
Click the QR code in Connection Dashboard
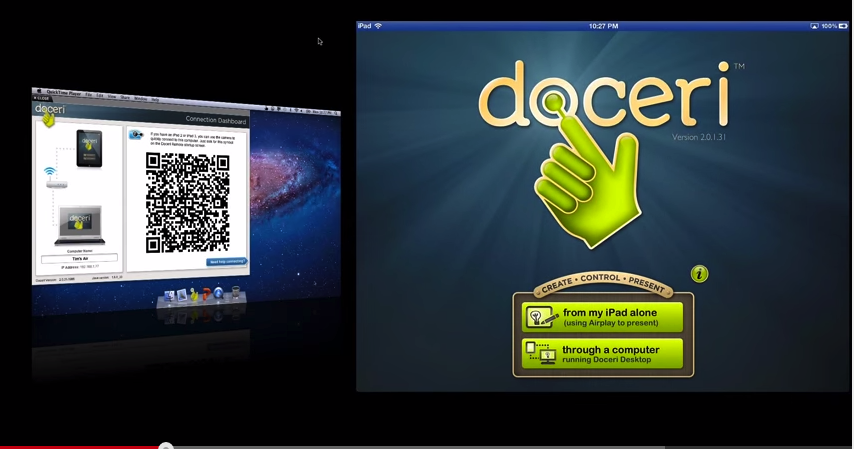click(187, 203)
